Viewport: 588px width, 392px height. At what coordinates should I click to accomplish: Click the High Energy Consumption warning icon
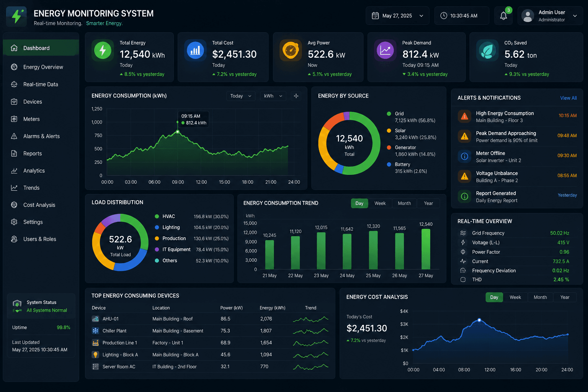(464, 116)
